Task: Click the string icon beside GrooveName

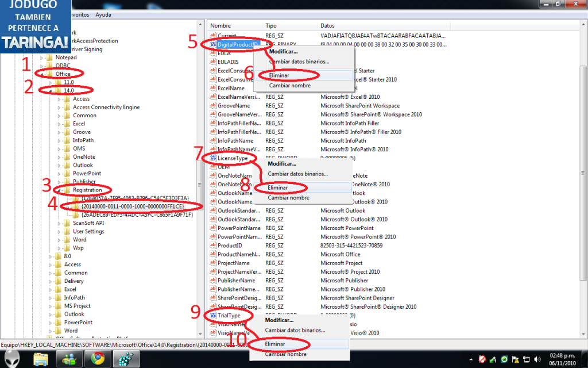Action: pyautogui.click(x=213, y=106)
